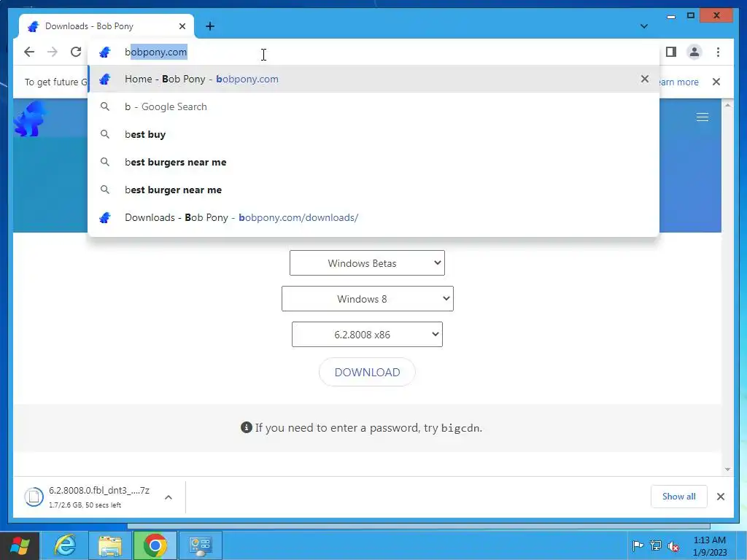Click the Bob Pony favicon in address bar
This screenshot has width=747, height=560.
point(105,52)
